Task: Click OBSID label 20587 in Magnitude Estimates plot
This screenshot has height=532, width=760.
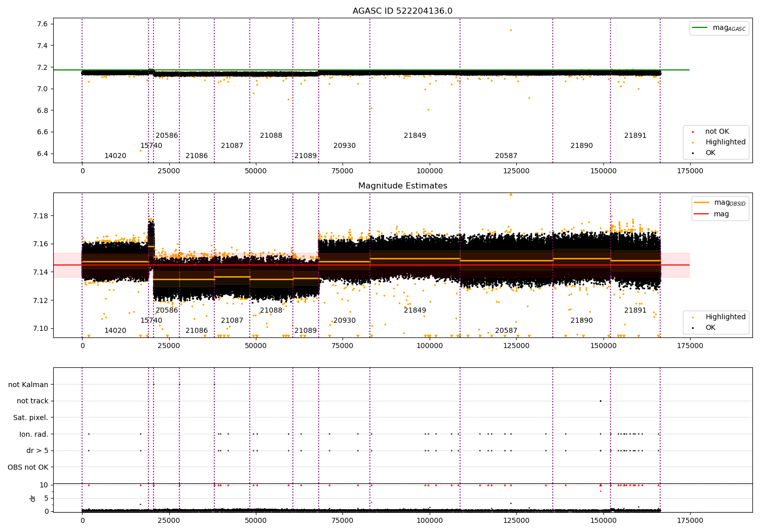Action: pyautogui.click(x=506, y=331)
